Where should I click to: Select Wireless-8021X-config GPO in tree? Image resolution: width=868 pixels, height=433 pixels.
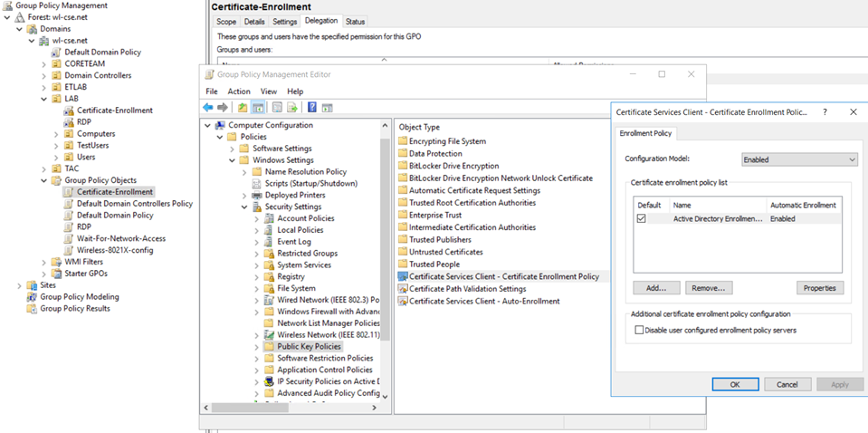(115, 250)
